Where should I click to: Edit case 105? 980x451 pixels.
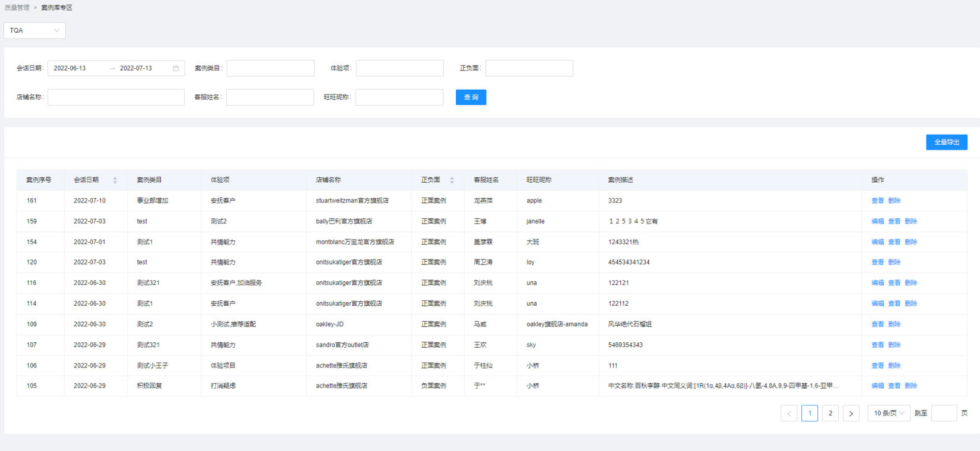pos(877,386)
